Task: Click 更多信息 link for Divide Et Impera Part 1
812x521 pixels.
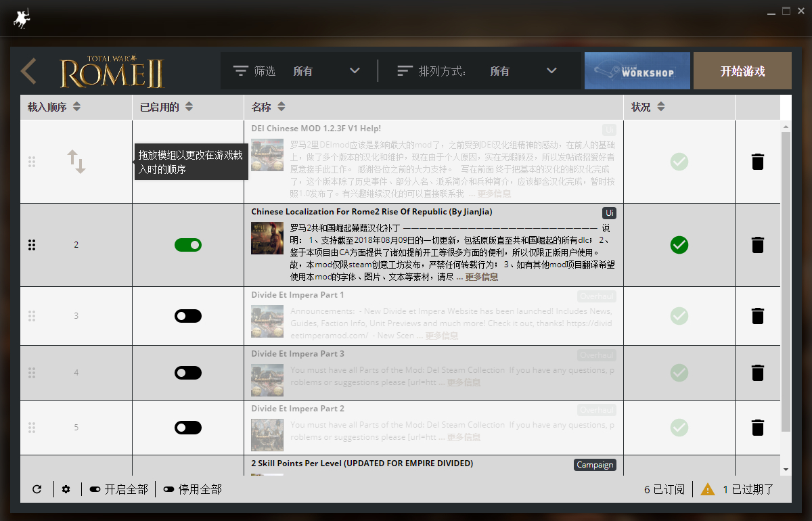Action: point(442,336)
